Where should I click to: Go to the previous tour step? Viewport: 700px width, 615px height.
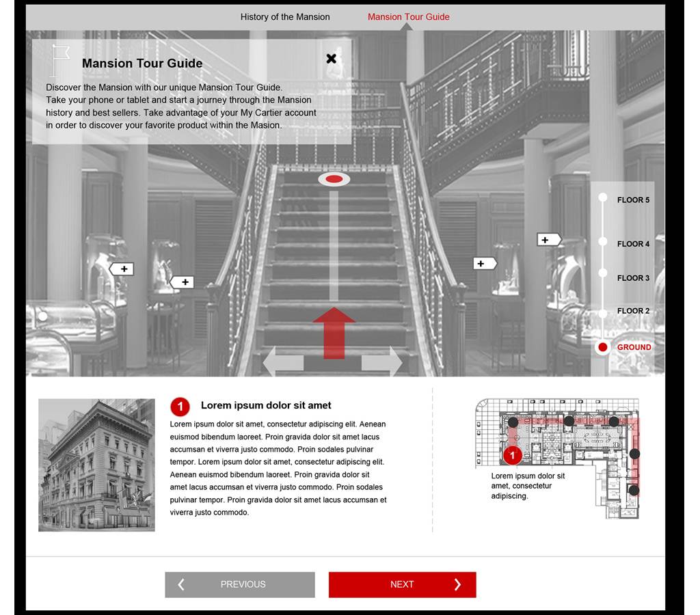pos(240,584)
